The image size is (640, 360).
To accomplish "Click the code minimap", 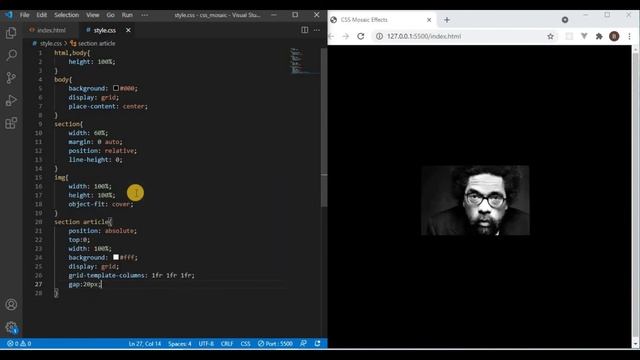I will coord(304,60).
